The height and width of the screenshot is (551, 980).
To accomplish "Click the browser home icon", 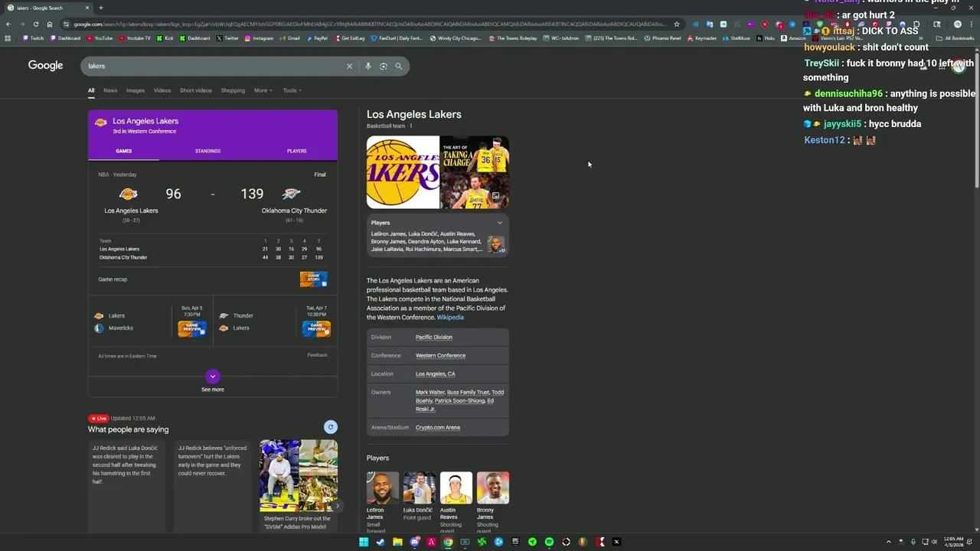I will [x=49, y=24].
